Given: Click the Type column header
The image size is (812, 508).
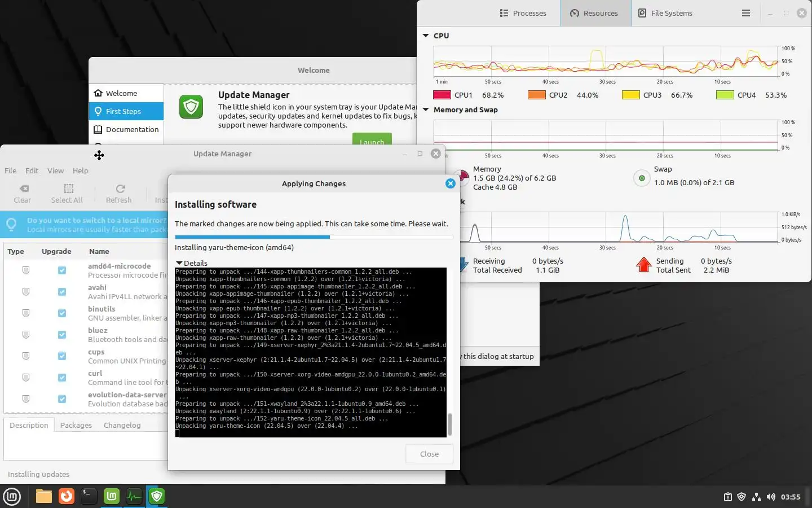Looking at the screenshot, I should [x=16, y=251].
